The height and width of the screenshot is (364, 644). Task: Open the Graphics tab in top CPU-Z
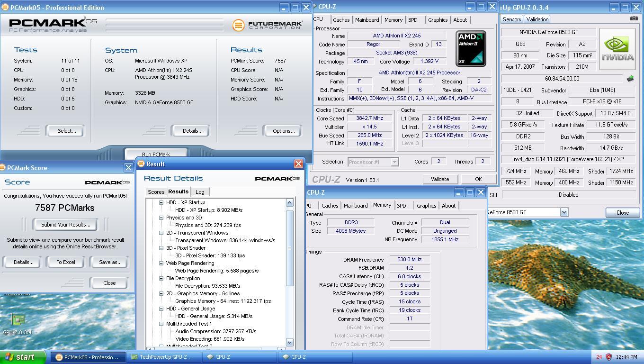point(438,20)
